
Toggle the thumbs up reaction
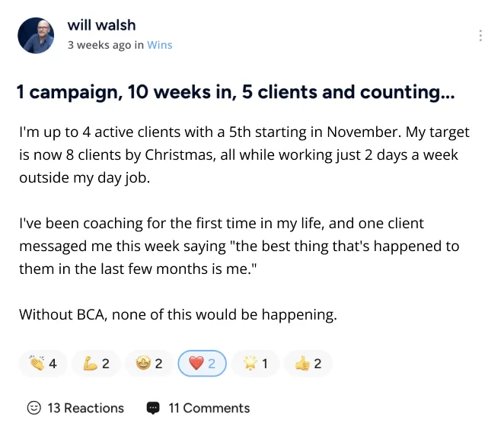tap(308, 364)
